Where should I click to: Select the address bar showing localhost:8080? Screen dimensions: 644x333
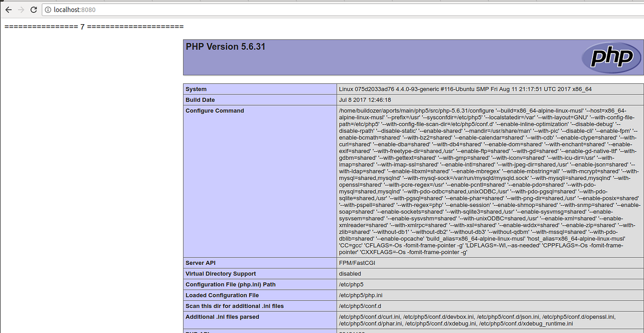click(x=80, y=9)
